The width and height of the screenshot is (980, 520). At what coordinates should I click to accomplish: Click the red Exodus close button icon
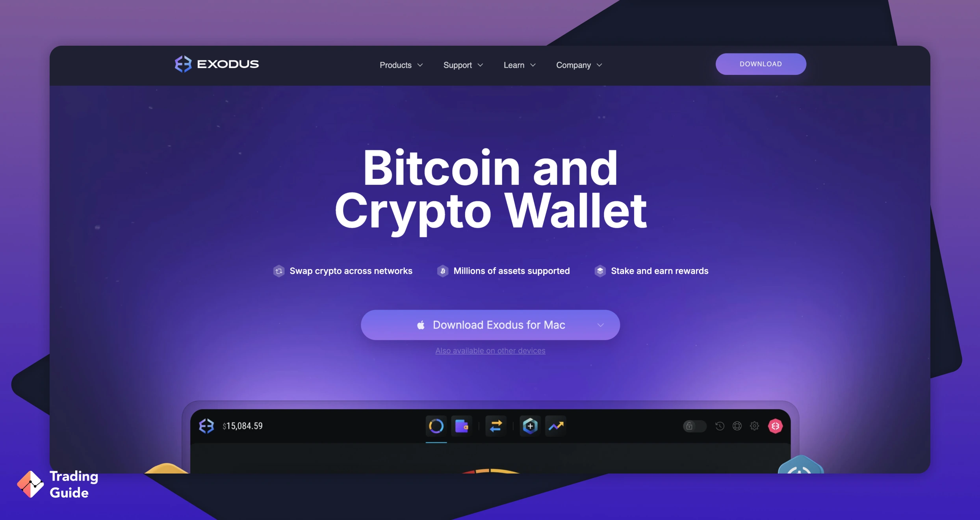pos(776,426)
